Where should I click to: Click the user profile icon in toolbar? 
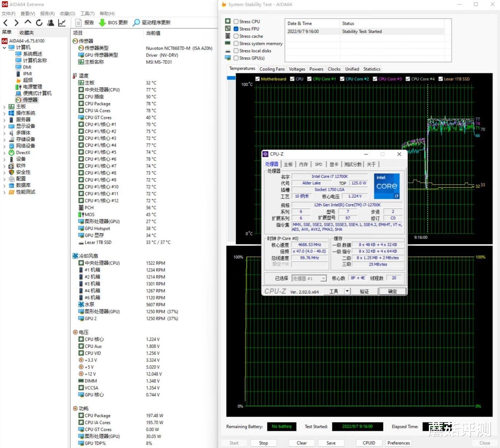tap(51, 23)
